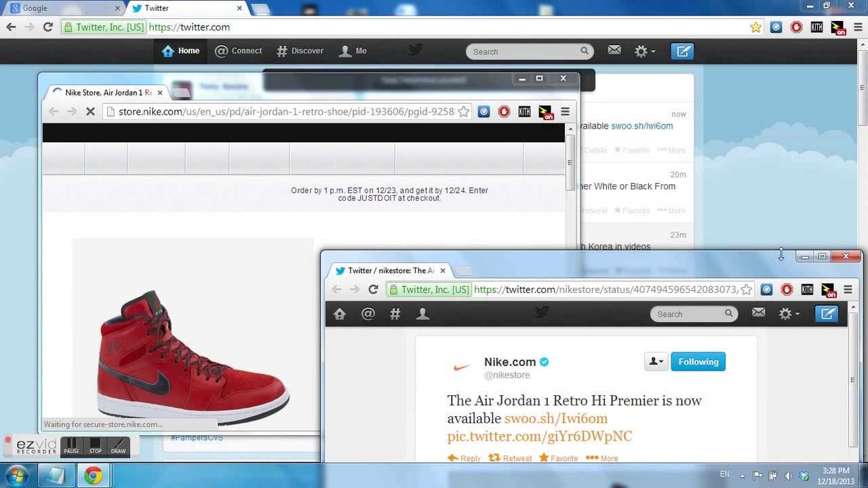Close the Twitter / nikestore tab
Image resolution: width=868 pixels, height=488 pixels.
[x=443, y=270]
